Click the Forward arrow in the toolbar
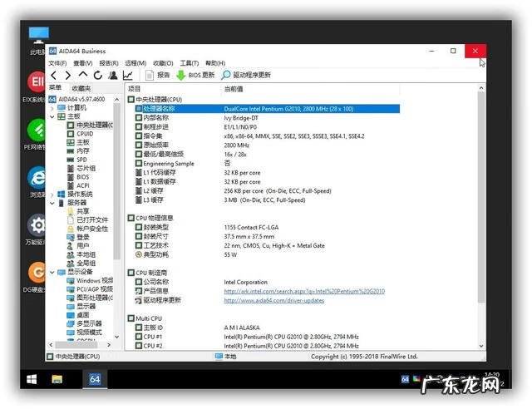 (68, 75)
